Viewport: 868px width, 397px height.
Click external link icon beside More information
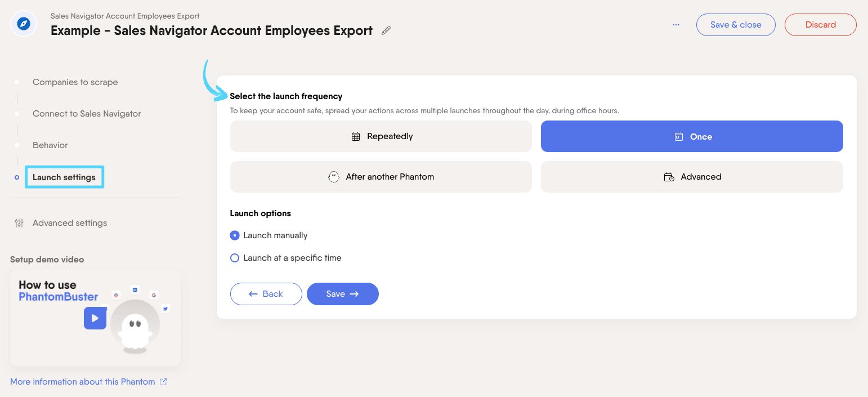pyautogui.click(x=163, y=382)
